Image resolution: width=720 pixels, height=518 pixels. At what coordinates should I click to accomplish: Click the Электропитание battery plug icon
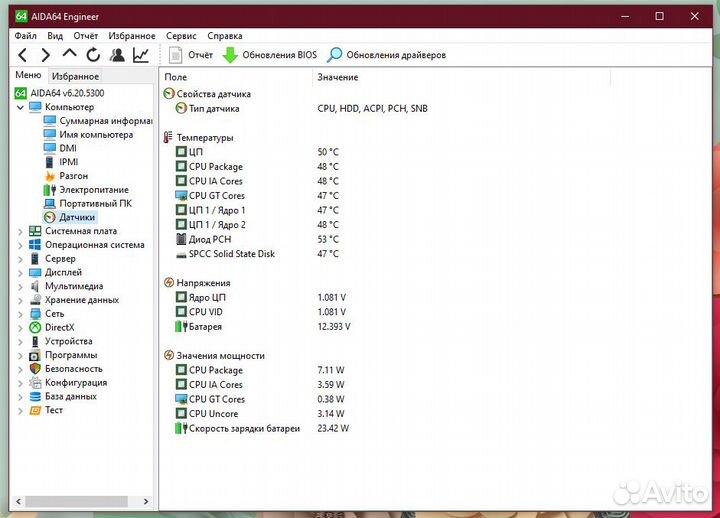click(50, 190)
